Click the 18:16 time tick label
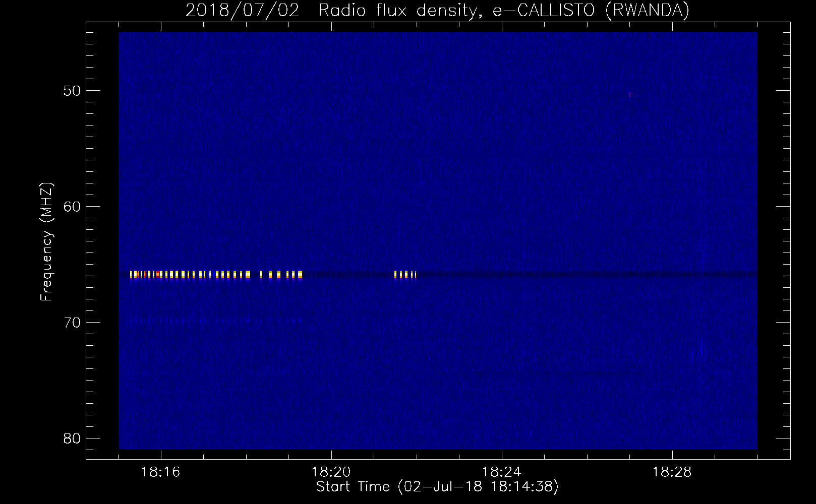Screen dimensions: 816x504 (161, 472)
